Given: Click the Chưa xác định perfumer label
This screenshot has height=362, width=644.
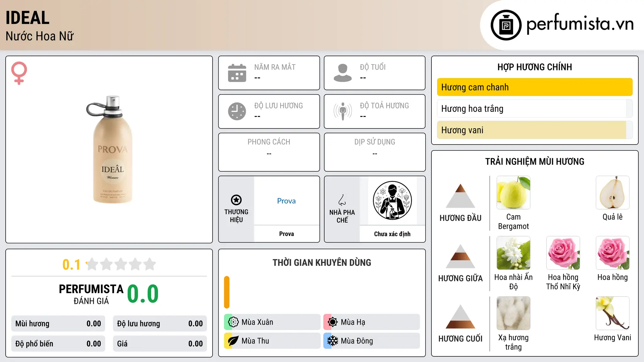Looking at the screenshot, I should tap(392, 234).
